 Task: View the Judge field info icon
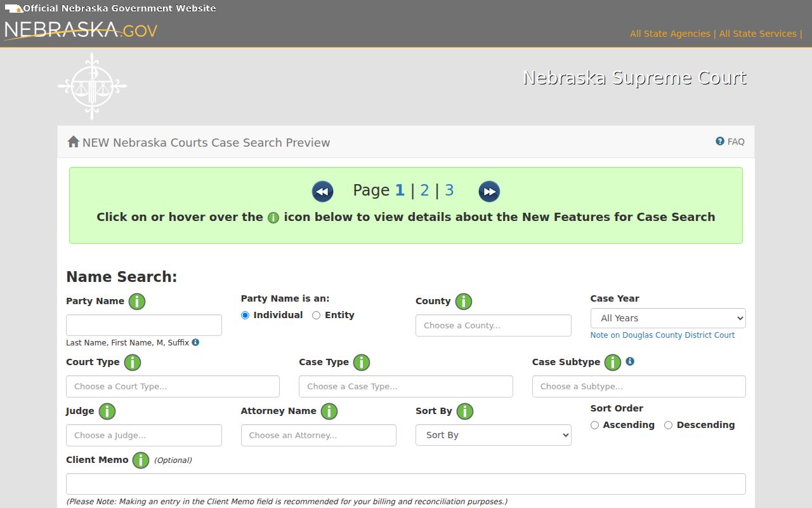(x=107, y=411)
